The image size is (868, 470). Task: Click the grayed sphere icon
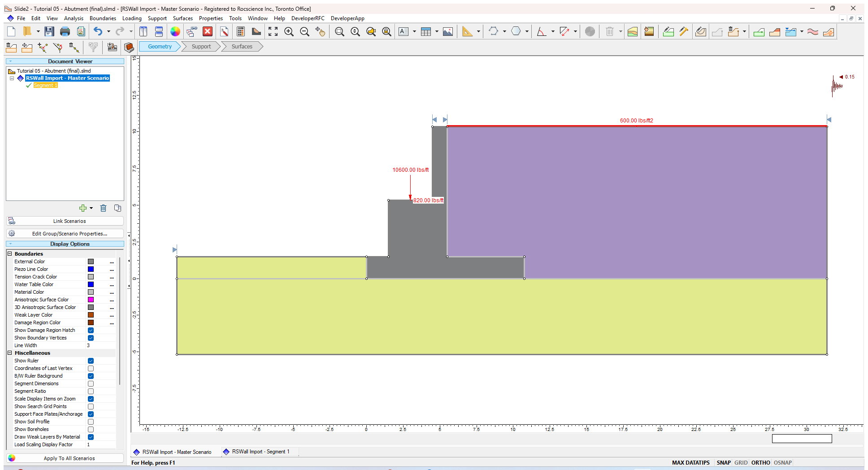coord(590,31)
